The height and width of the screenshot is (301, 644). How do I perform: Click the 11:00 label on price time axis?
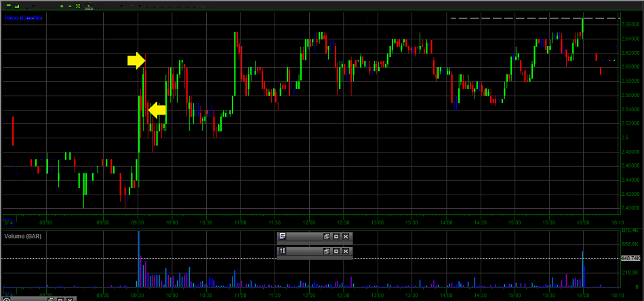240,222
